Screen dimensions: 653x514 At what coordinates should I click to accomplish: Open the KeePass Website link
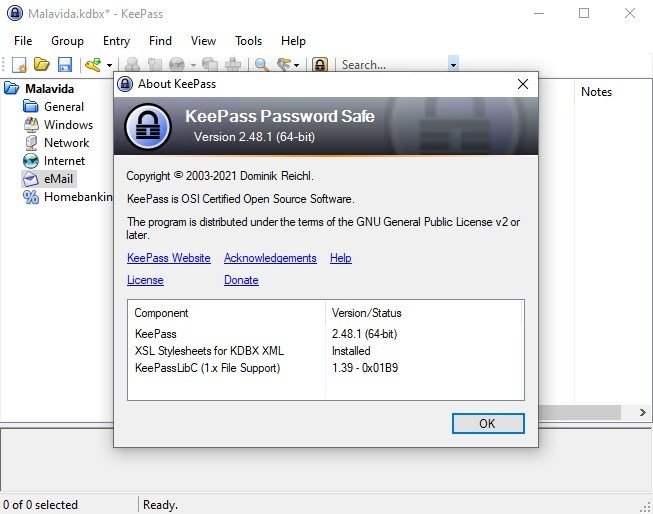(169, 258)
